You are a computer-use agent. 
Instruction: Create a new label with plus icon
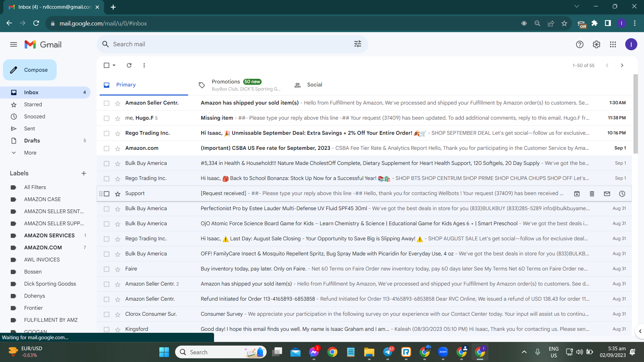(x=84, y=173)
